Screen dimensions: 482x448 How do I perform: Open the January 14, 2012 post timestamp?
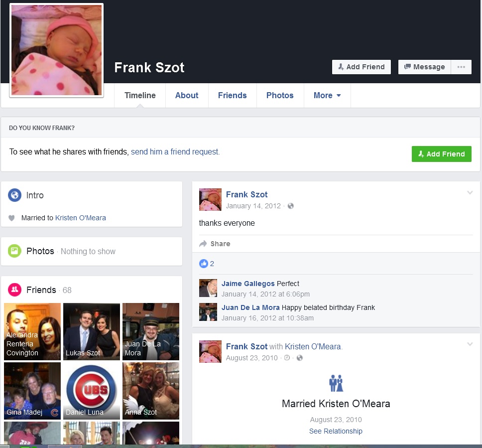(x=253, y=206)
